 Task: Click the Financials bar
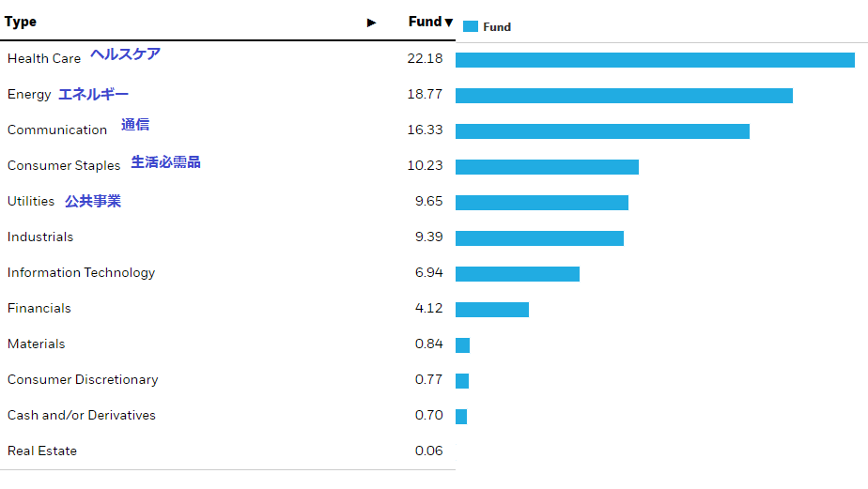[492, 310]
